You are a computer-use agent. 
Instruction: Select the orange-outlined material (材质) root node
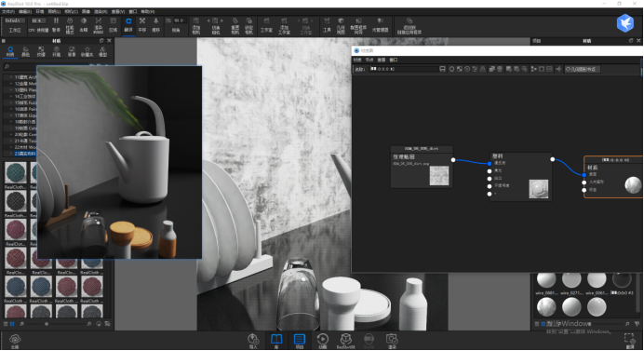click(x=613, y=177)
